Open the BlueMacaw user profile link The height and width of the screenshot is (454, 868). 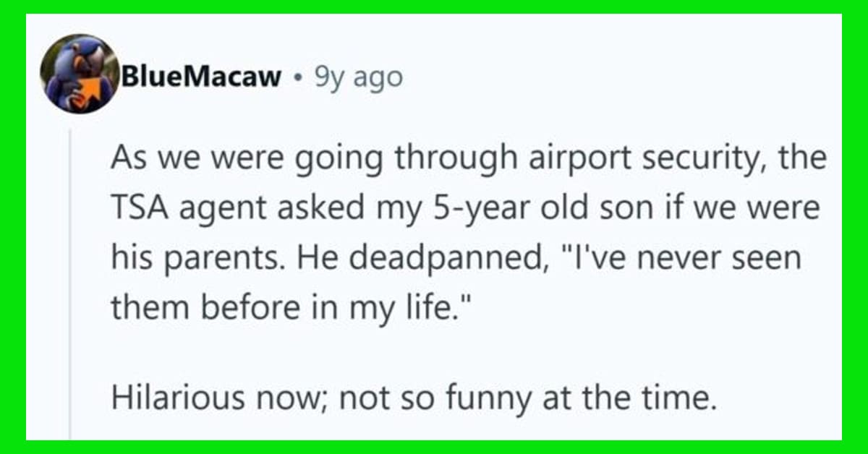click(201, 75)
